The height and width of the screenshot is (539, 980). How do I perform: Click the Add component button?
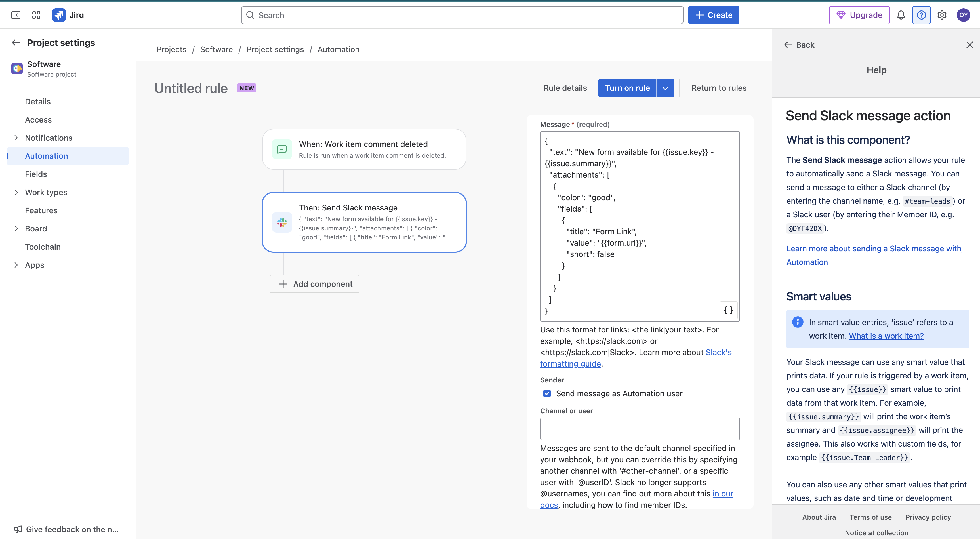pyautogui.click(x=314, y=284)
